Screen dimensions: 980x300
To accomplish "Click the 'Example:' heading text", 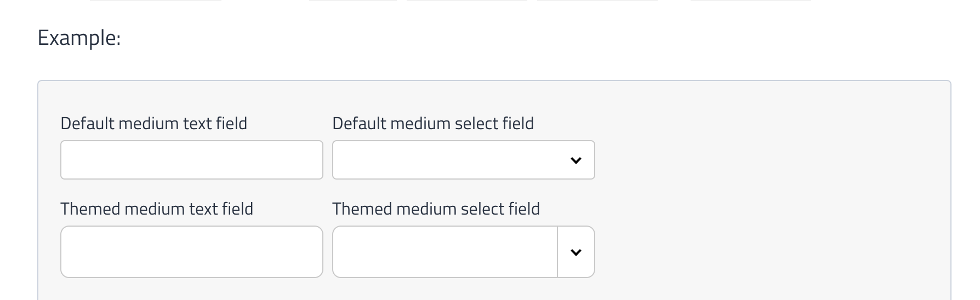I will [79, 38].
